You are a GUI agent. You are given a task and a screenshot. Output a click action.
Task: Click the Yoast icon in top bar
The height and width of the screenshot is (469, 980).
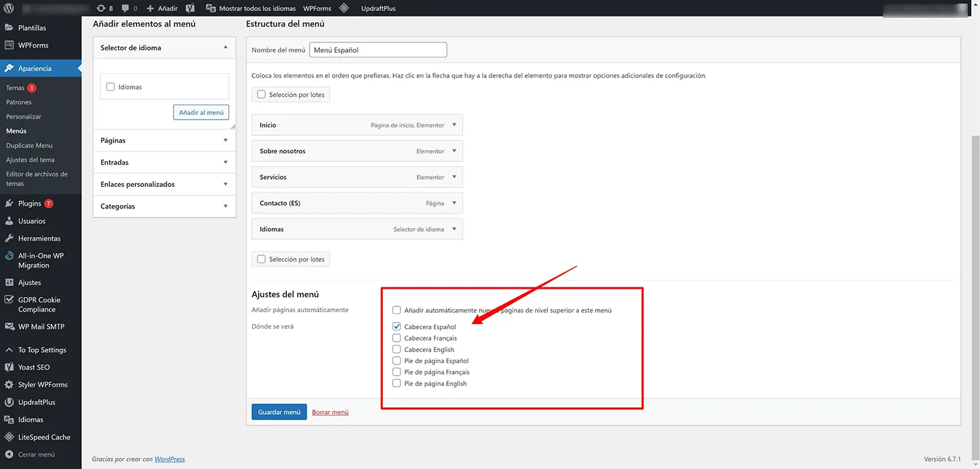click(190, 8)
